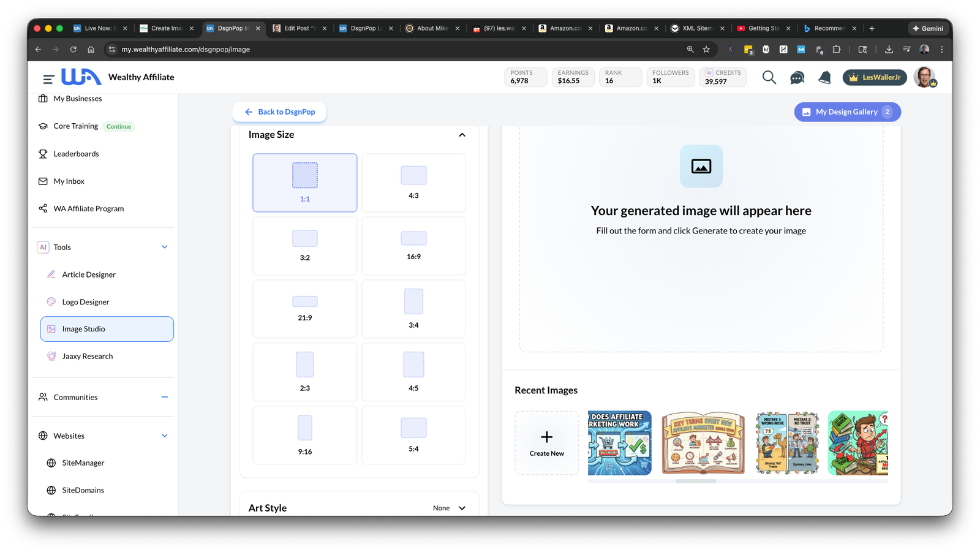
Task: Click the search magnifier icon in header
Action: click(x=769, y=77)
